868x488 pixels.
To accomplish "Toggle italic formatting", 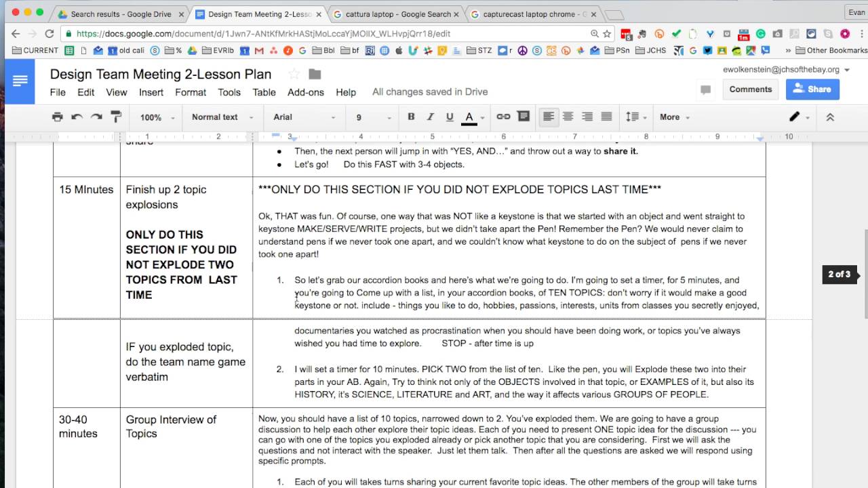I will [430, 117].
